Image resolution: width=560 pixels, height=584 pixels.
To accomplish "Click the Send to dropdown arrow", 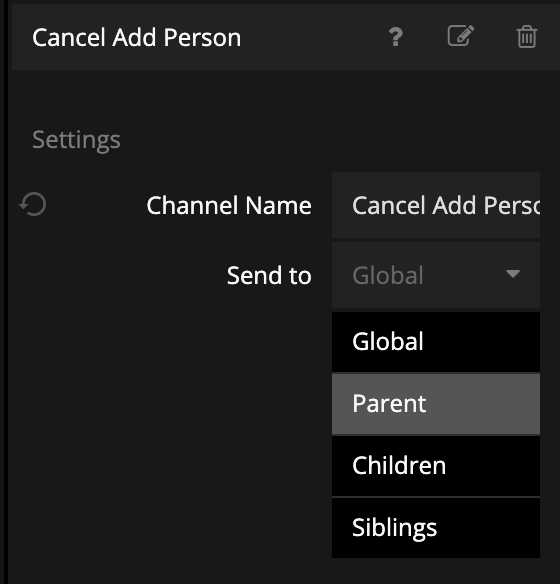I will (513, 274).
